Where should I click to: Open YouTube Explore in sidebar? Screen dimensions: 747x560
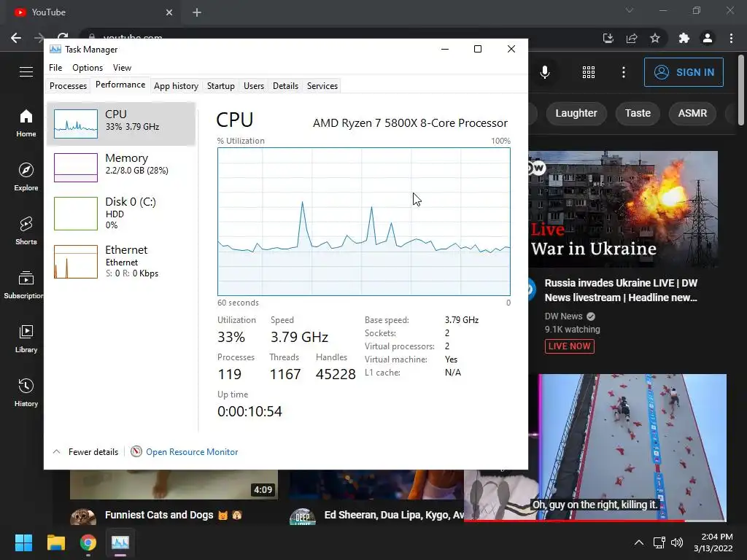26,176
